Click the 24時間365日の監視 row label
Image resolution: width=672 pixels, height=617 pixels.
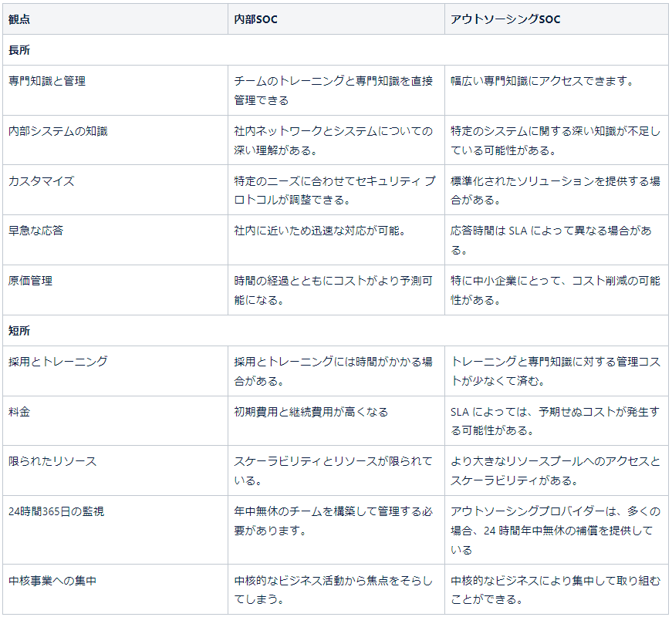pos(56,511)
